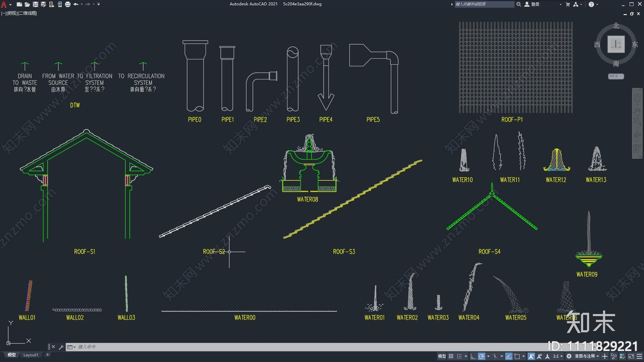Open the Autodesk App Store cart icon
Viewport: 644px width, 362px height.
pyautogui.click(x=568, y=4)
